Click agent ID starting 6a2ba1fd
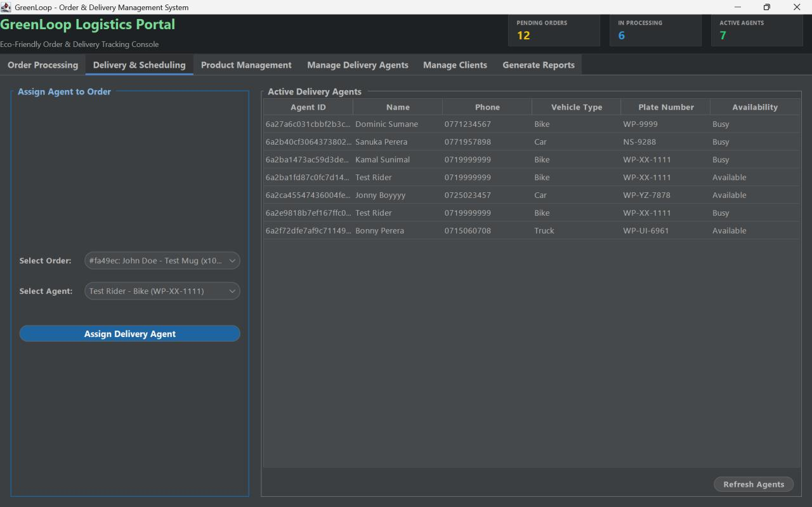 (x=308, y=178)
